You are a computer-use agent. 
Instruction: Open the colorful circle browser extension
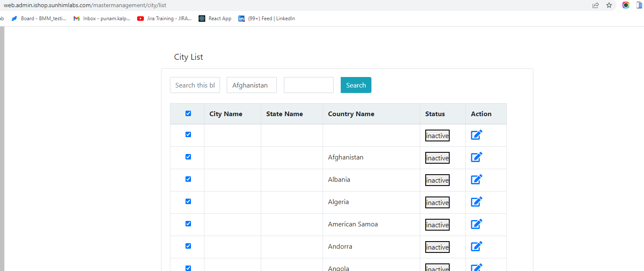point(626,5)
